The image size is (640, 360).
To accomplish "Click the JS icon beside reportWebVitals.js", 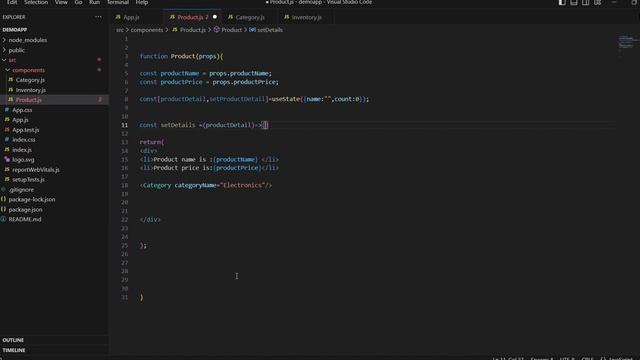I will 7,169.
